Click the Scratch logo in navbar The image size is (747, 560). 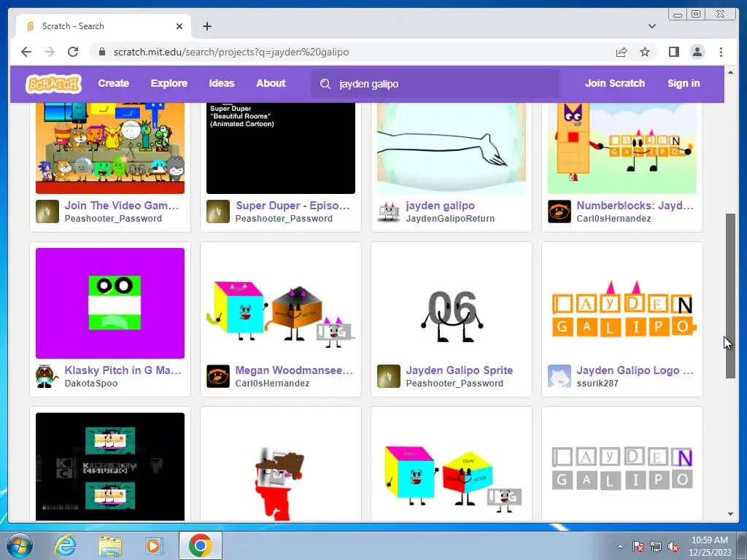tap(53, 84)
